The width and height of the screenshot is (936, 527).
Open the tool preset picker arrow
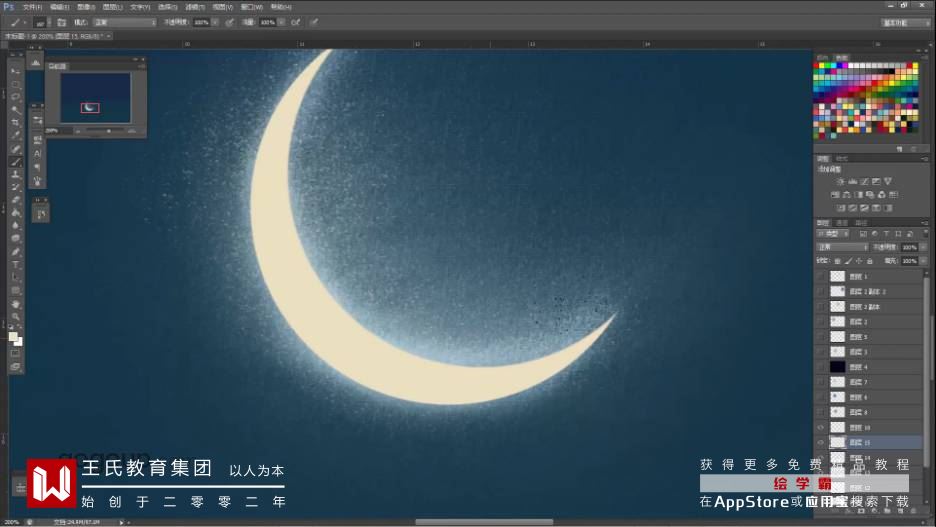click(24, 22)
